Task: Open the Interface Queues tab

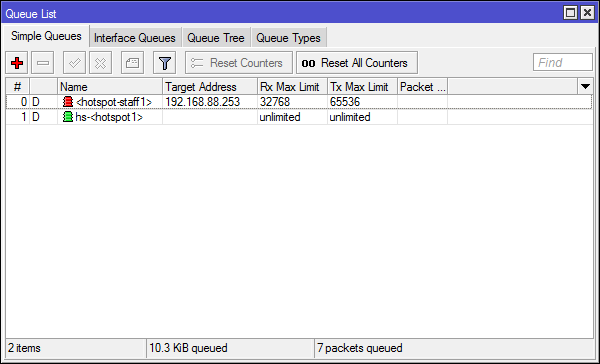Action: [135, 38]
